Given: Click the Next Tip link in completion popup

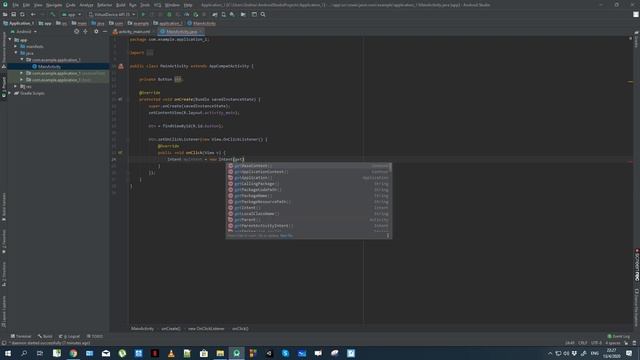Looking at the screenshot, I should pyautogui.click(x=287, y=236).
